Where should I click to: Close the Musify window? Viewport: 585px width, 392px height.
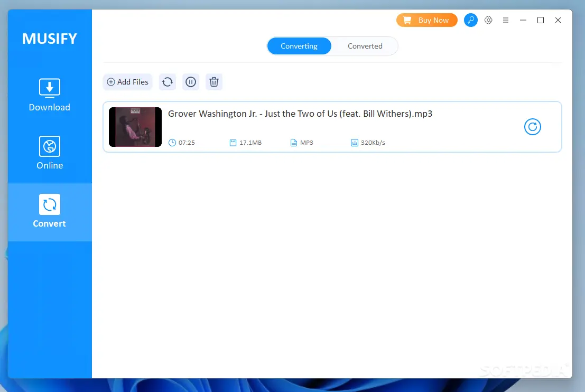point(558,20)
